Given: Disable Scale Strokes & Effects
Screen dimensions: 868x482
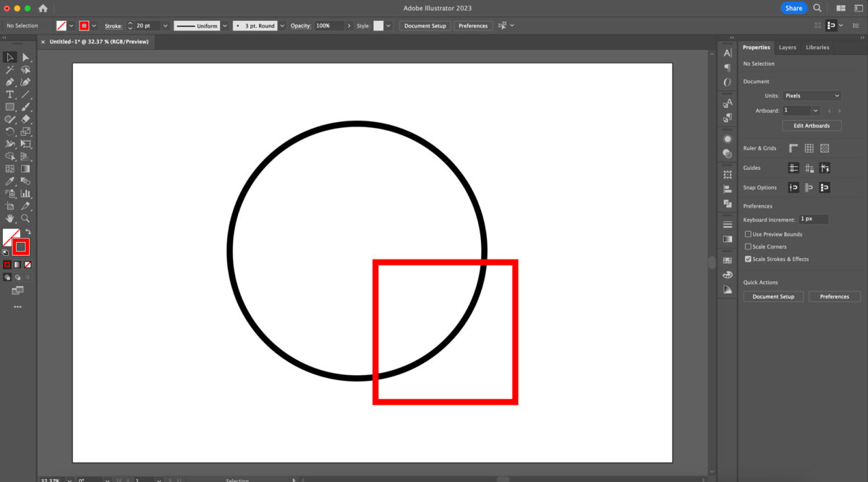Looking at the screenshot, I should [x=748, y=259].
